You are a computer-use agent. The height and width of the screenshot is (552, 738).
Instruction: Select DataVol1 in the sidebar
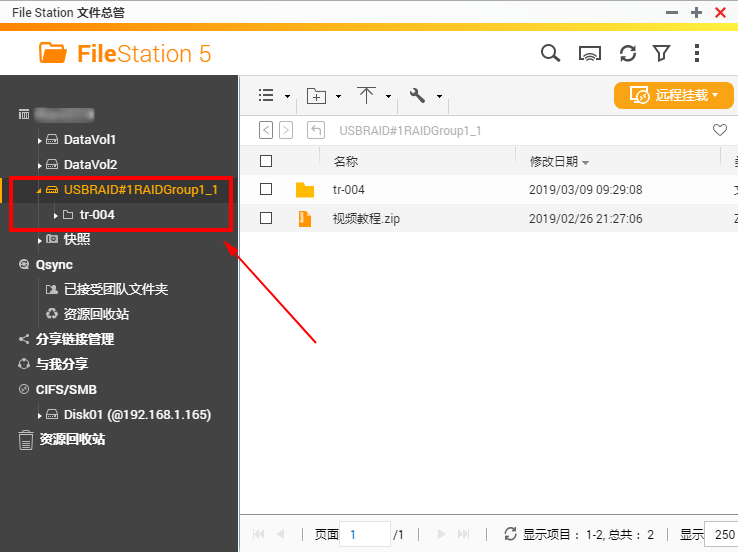[x=89, y=140]
